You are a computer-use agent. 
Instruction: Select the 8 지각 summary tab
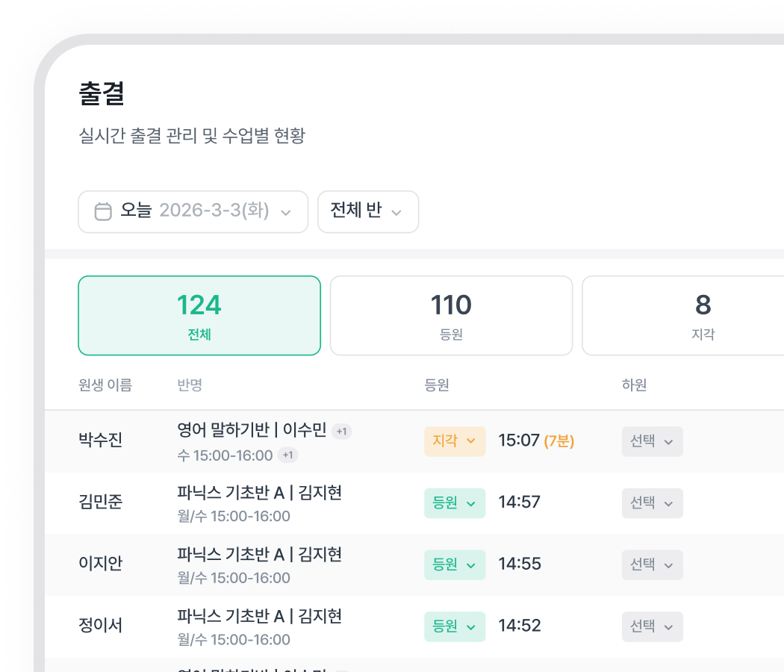(x=703, y=316)
